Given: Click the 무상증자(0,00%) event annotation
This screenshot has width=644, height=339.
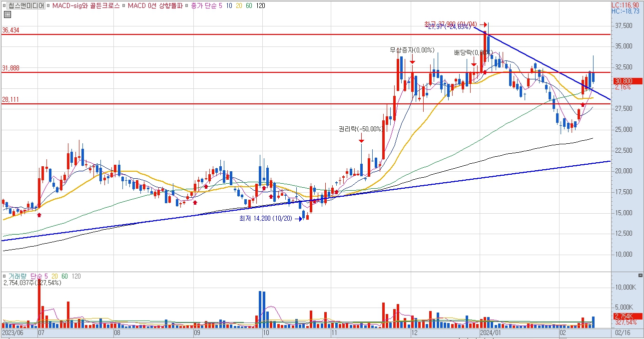Looking at the screenshot, I should [x=412, y=50].
